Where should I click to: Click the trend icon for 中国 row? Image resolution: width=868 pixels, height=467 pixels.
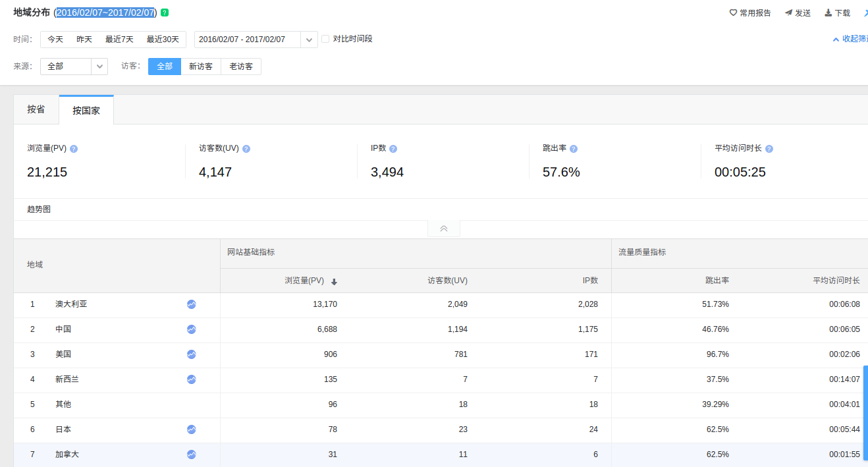(191, 329)
